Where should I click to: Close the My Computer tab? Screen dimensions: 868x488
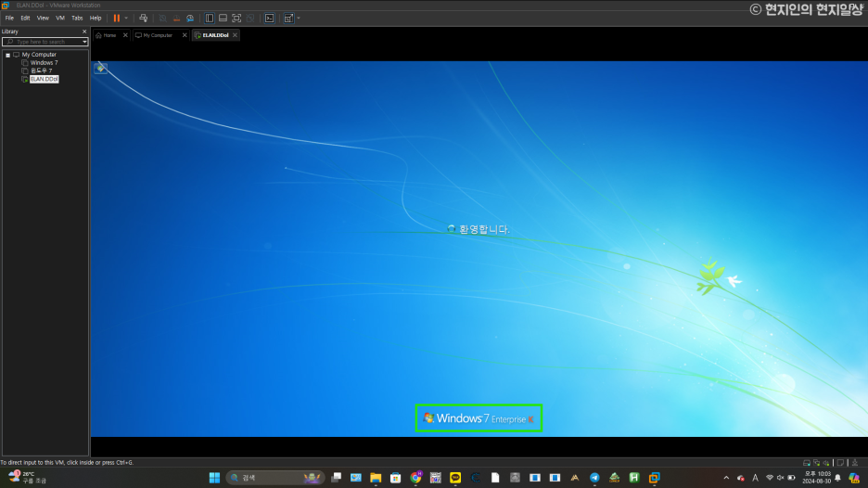[x=185, y=35]
